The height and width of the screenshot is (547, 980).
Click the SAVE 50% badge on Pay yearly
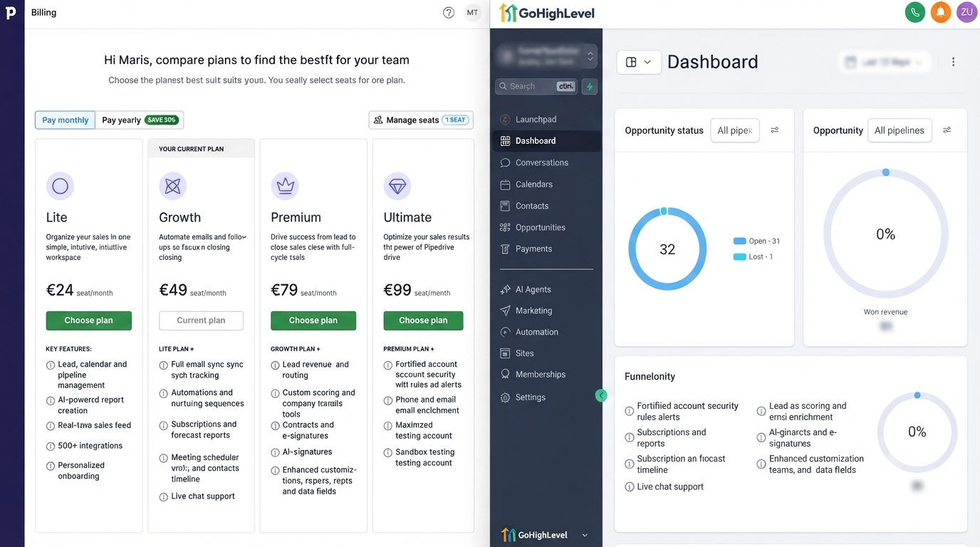click(x=162, y=120)
